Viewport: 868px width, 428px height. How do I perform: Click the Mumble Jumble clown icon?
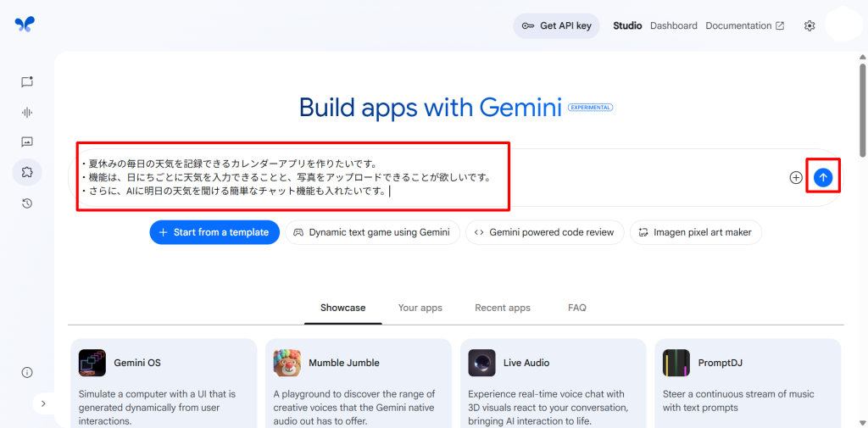tap(287, 363)
